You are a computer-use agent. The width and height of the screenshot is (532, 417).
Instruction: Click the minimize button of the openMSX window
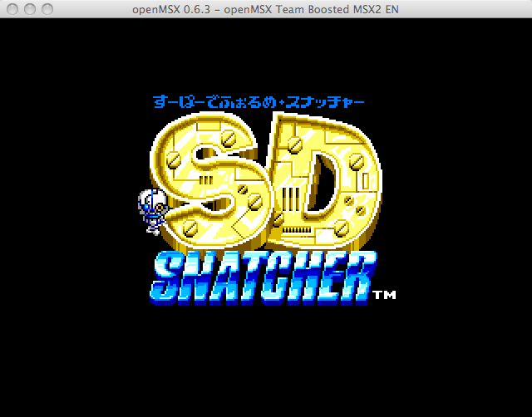point(30,9)
